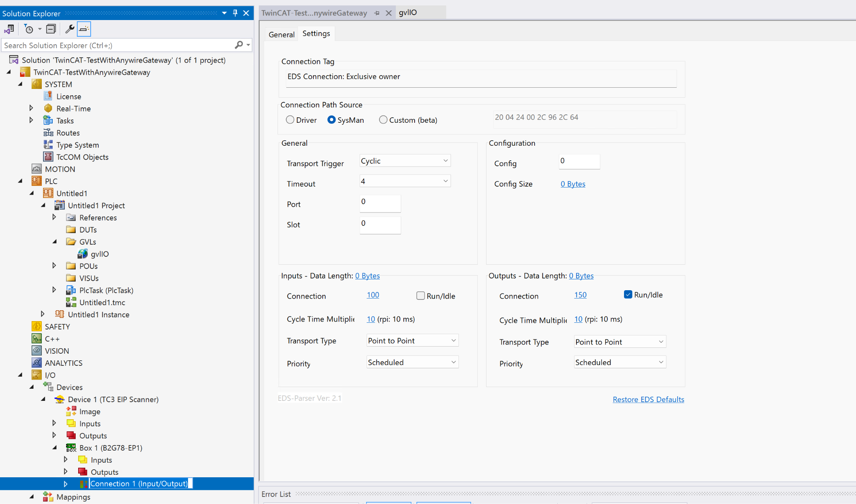This screenshot has width=856, height=504.
Task: Click the Restore EDS Defaults link
Action: 648,400
